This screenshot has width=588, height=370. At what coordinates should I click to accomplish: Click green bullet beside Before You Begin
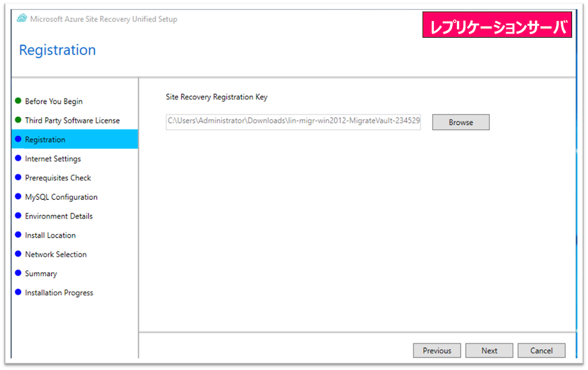tap(18, 101)
